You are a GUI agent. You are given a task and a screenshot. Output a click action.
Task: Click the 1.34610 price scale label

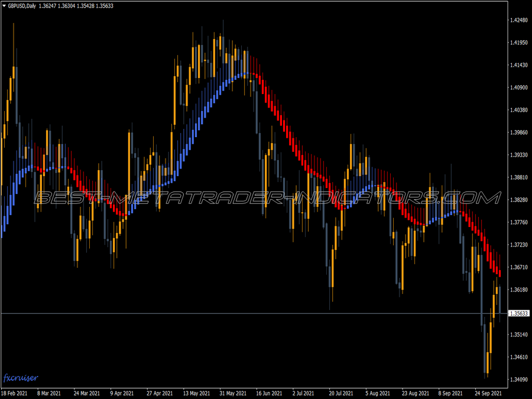(519, 357)
